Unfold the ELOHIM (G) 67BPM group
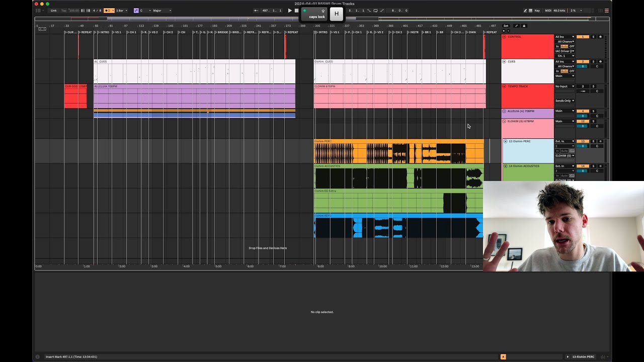The image size is (644, 362). (x=504, y=121)
